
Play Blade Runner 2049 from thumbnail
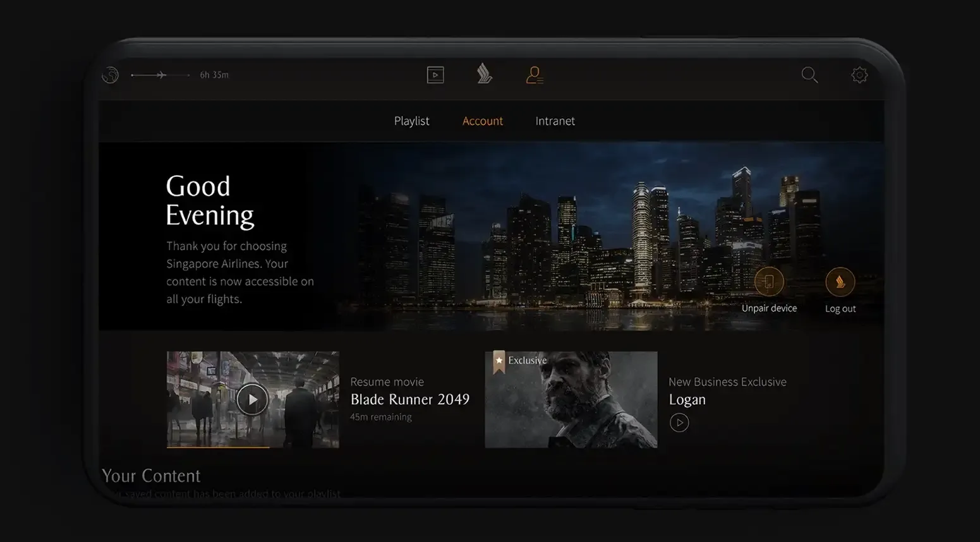[252, 399]
